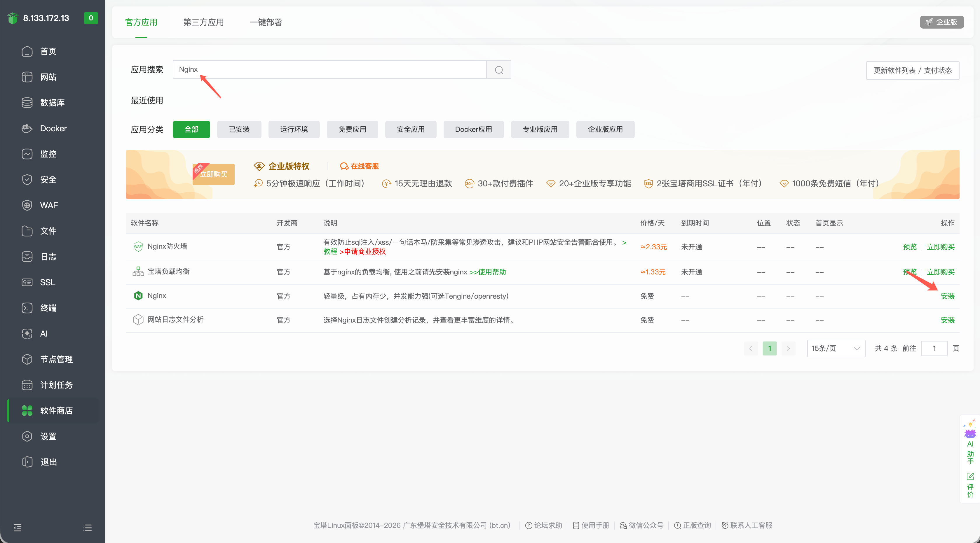Filter by 运行环境 category
This screenshot has width=980, height=543.
pos(294,129)
